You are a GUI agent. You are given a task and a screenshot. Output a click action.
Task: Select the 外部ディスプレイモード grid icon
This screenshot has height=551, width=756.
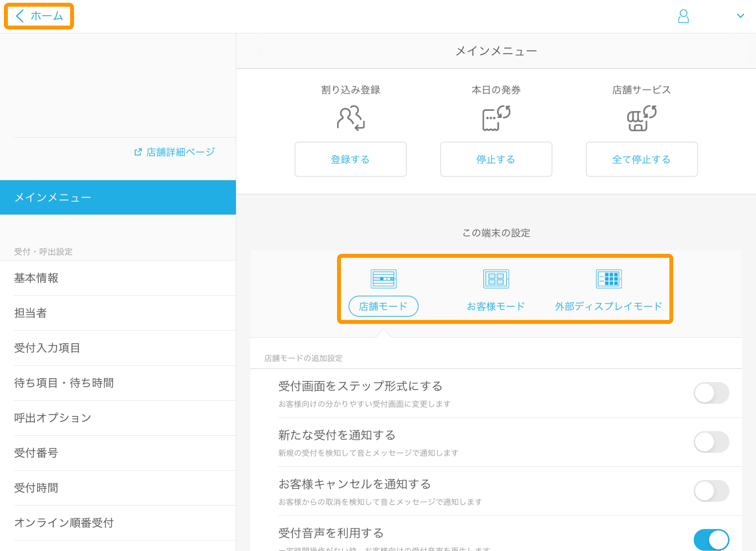tap(608, 279)
